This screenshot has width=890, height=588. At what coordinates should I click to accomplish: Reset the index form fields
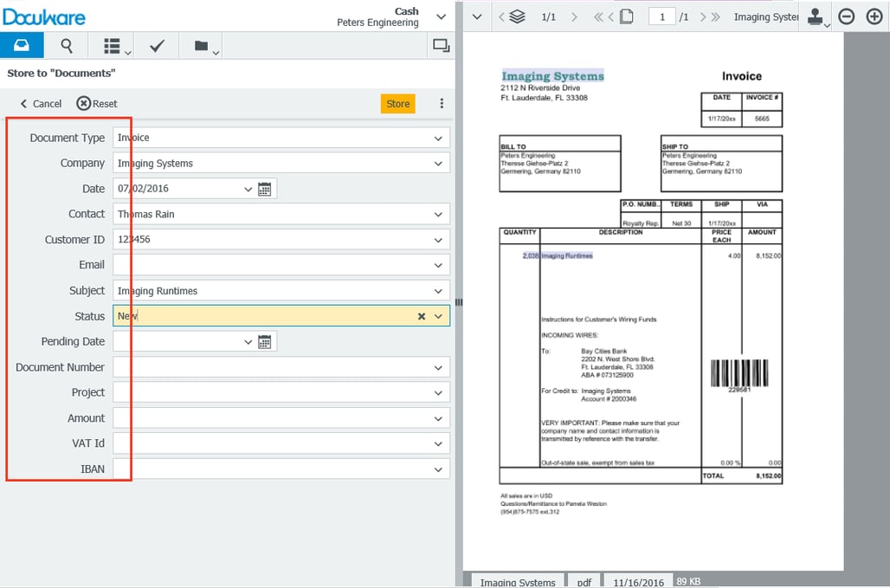point(96,103)
